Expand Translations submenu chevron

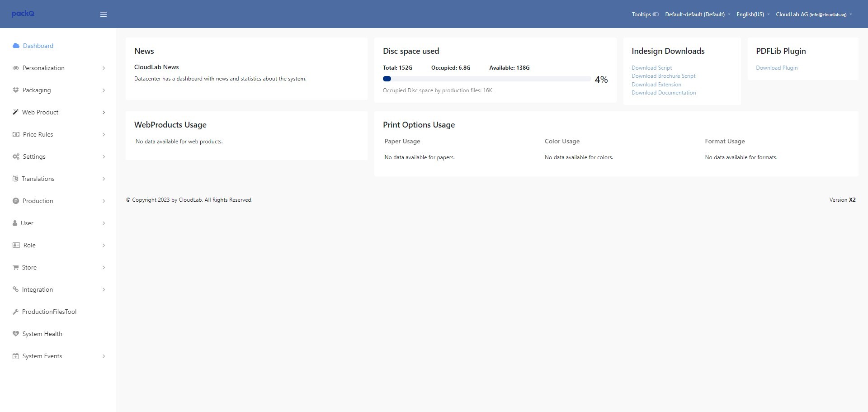(x=104, y=179)
